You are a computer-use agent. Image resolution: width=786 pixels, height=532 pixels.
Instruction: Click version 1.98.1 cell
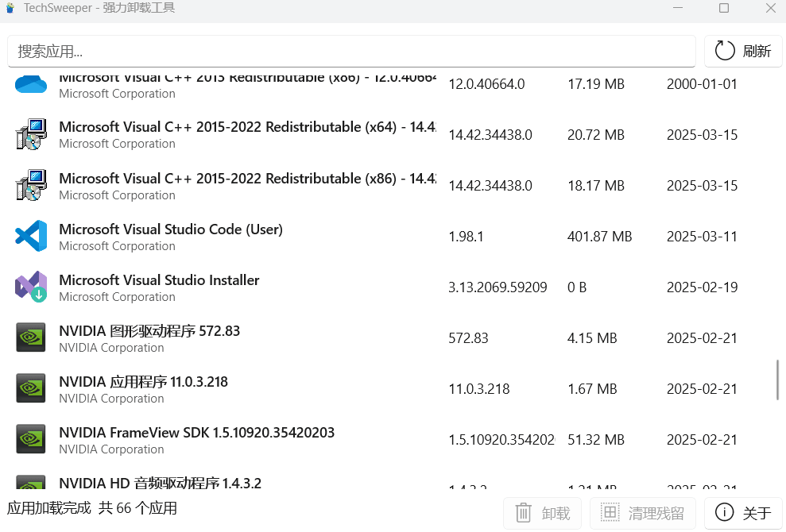tap(467, 237)
